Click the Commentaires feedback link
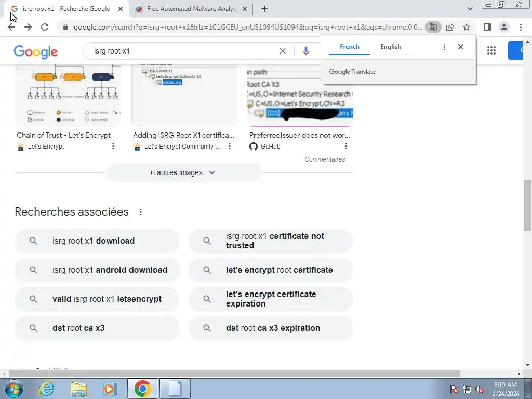532x399 pixels. click(x=325, y=159)
